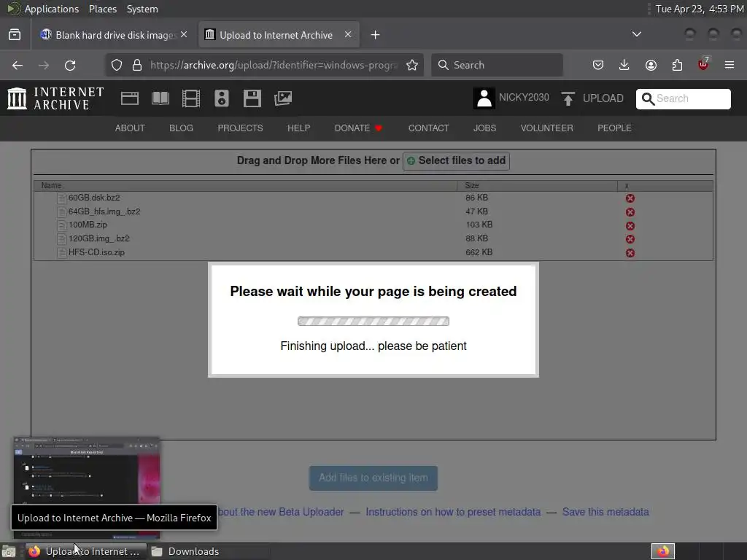Expand the list all tabs dropdown
Screen dimensions: 747x560
coord(636,34)
